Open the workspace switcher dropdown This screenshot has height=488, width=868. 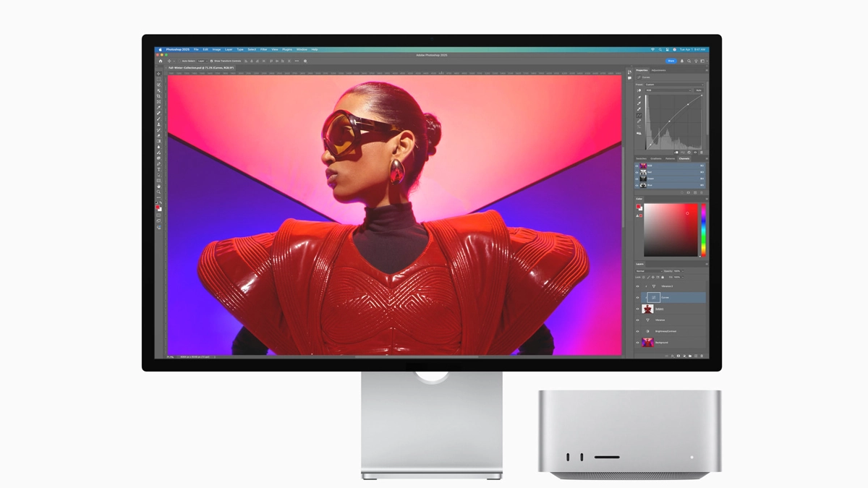(704, 61)
